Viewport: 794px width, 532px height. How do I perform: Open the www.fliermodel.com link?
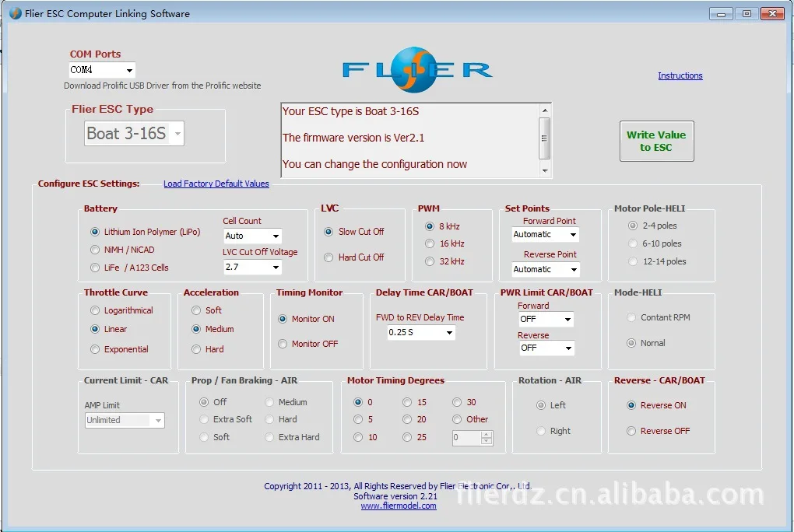[x=399, y=506]
